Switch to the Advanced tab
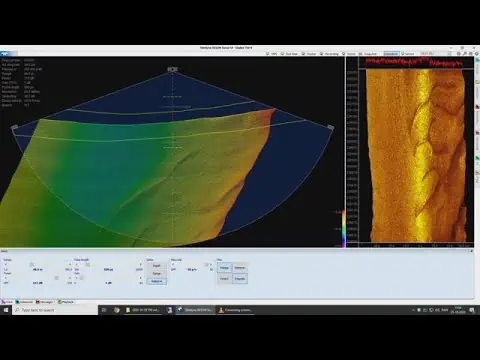480x360 pixels. (25, 302)
